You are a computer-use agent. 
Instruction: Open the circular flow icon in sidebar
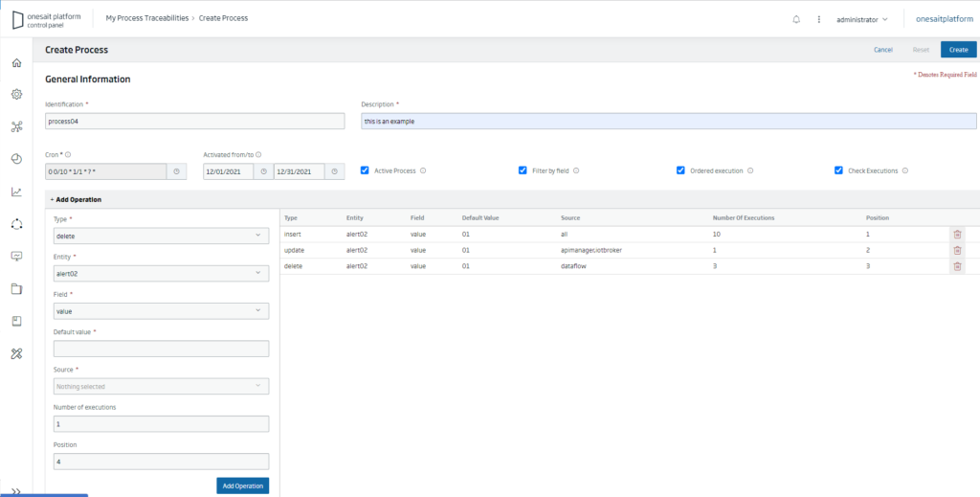(17, 224)
